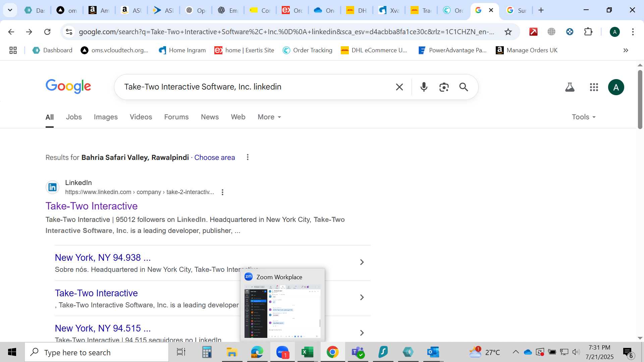644x362 pixels.
Task: Open Google Lens image search
Action: pos(444,87)
